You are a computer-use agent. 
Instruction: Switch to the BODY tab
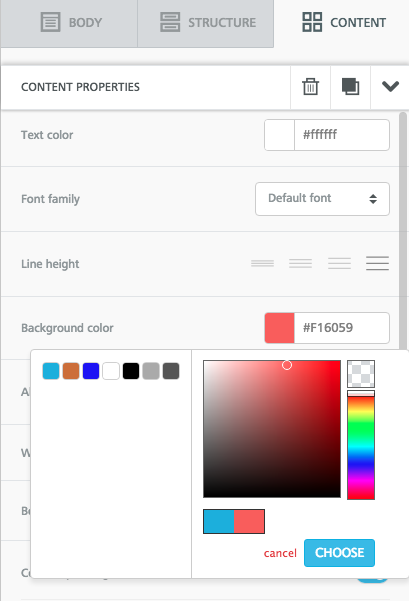pos(71,23)
